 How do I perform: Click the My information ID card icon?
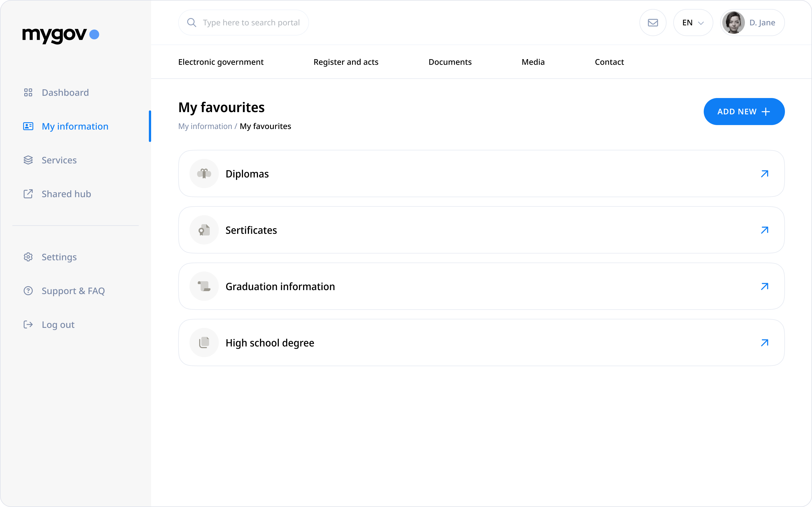click(28, 126)
